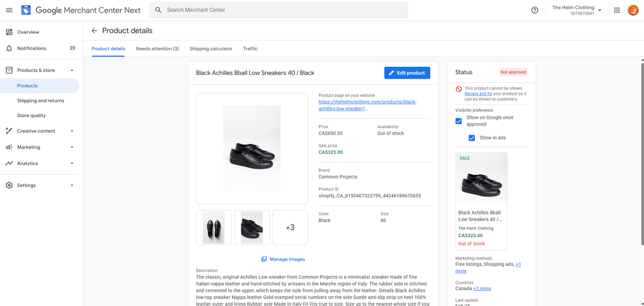Expand the Analytics section
The image size is (644, 306).
(72, 163)
